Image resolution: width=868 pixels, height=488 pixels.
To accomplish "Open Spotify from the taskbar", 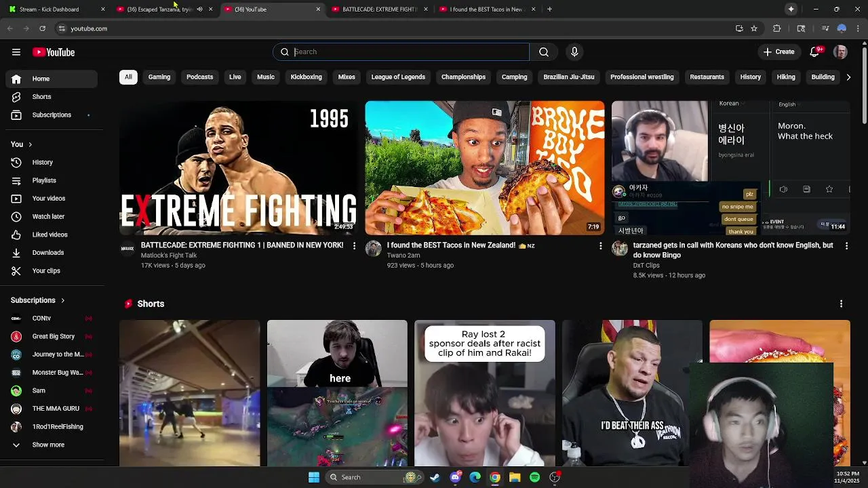I will [535, 477].
